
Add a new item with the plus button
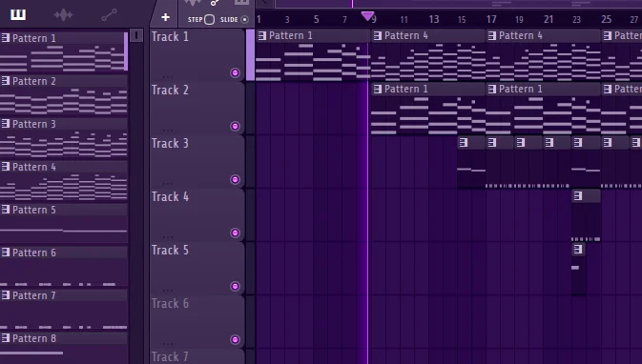[x=165, y=17]
